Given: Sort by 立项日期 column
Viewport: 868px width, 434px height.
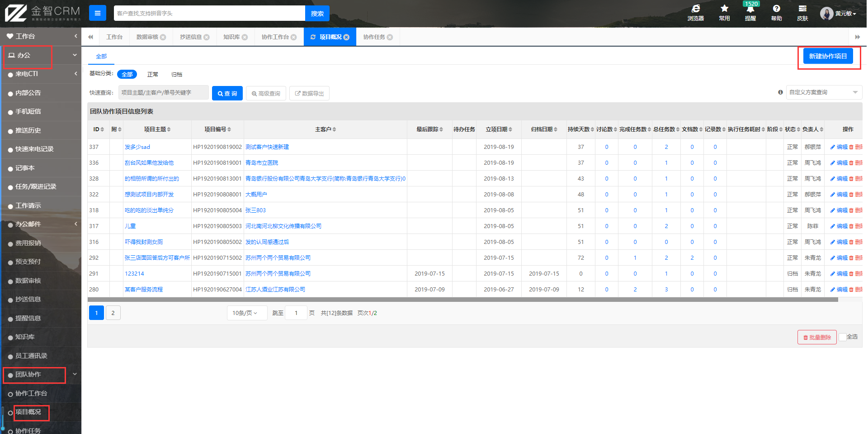Looking at the screenshot, I should click(x=499, y=129).
